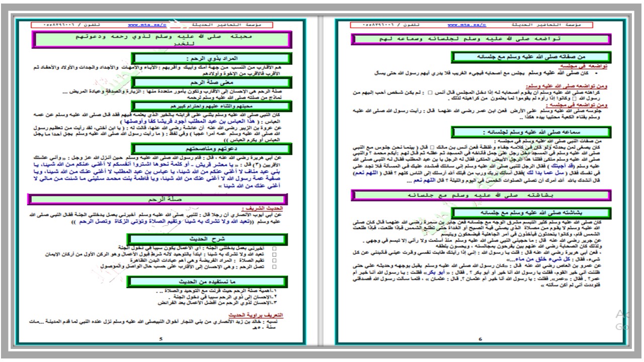Click purple banner 'بشاشته صلى الله عليه وسلم مع جلسائه'

[480, 195]
